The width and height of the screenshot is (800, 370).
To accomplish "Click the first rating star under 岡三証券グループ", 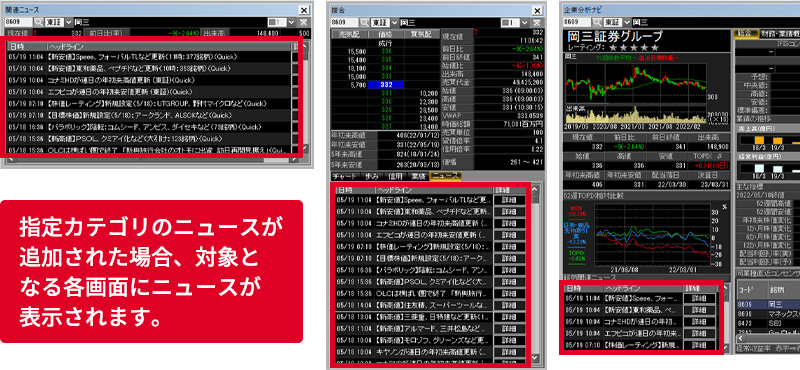I will [x=614, y=47].
